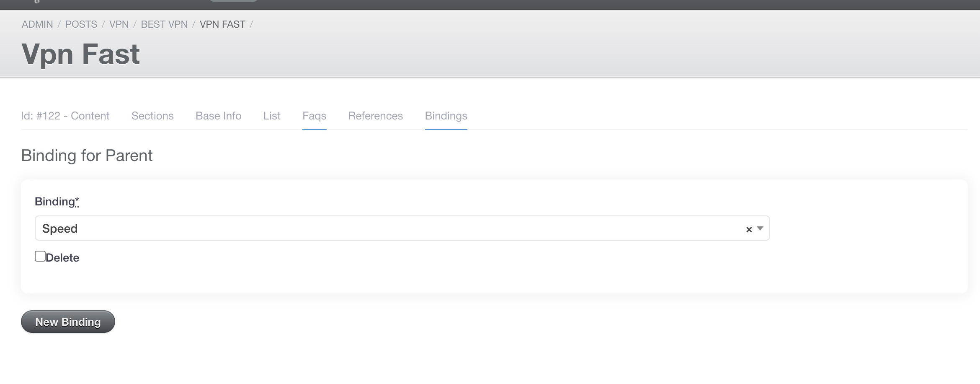This screenshot has height=384, width=980.
Task: Click the New Binding button
Action: tap(68, 322)
